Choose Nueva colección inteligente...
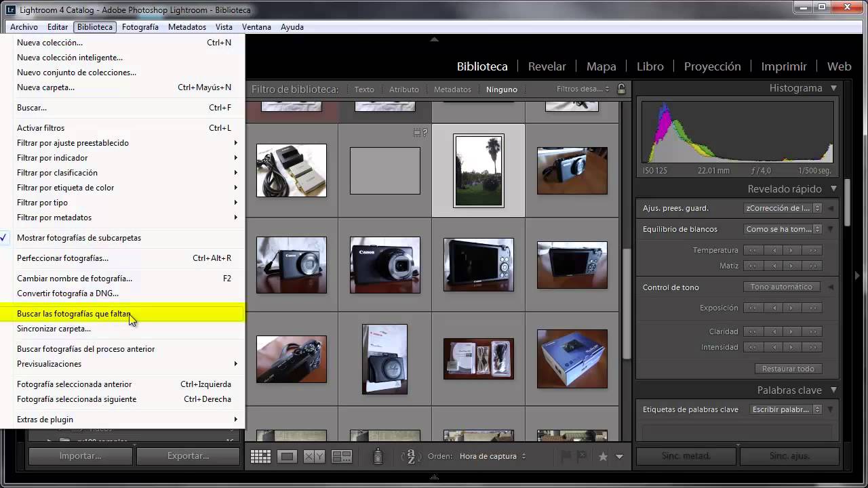868x488 pixels. point(122,58)
